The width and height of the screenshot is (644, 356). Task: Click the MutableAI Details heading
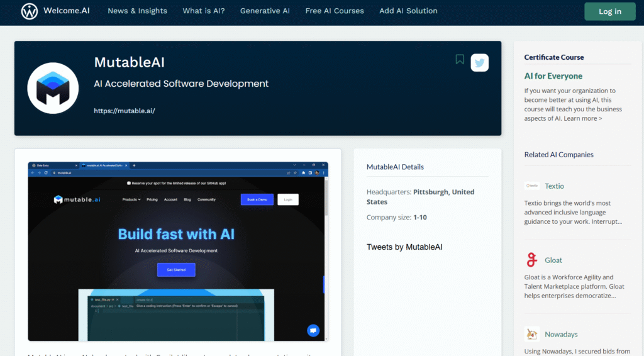395,167
